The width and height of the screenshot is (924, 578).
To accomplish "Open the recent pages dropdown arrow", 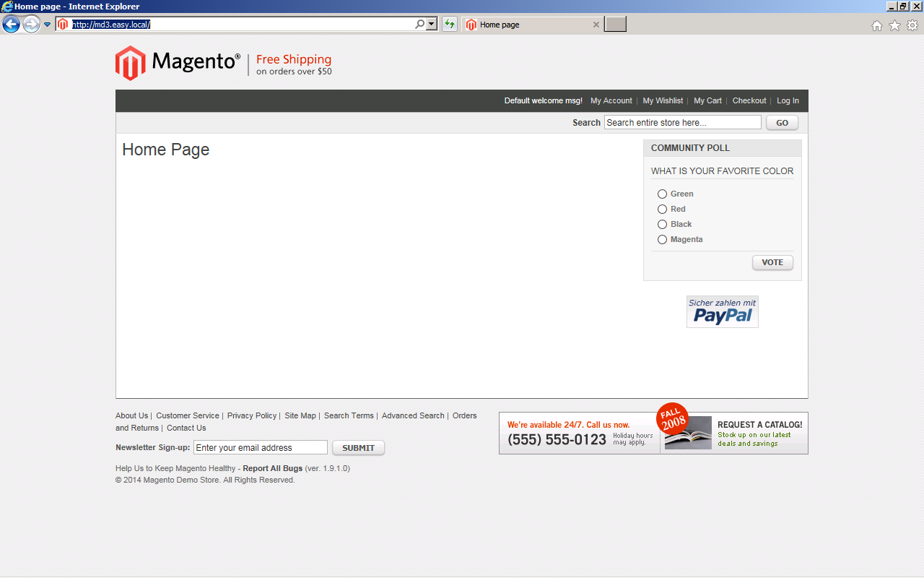I will (x=48, y=25).
